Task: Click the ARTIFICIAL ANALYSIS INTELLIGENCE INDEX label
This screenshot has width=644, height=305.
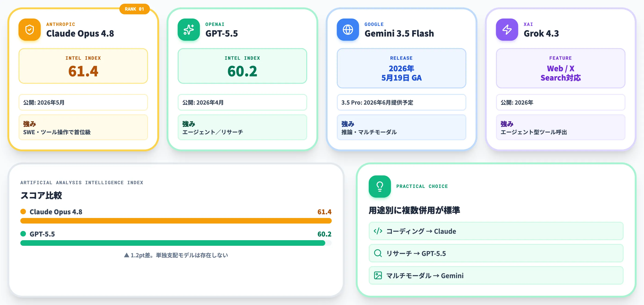Action: [82, 183]
